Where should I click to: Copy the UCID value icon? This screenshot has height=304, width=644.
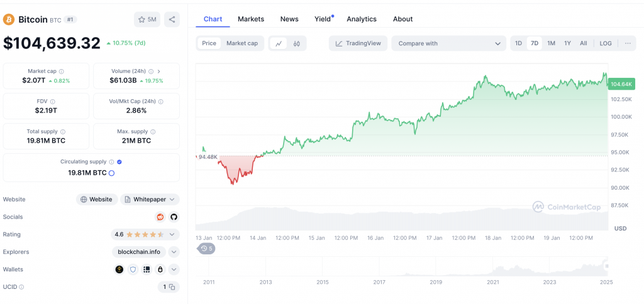coord(172,287)
